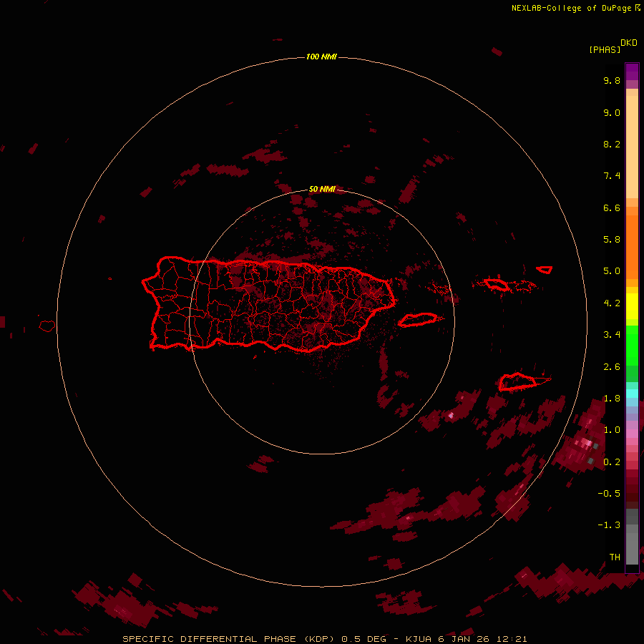Click the 5.8 legend value
Viewport: 644px width, 644px height.
pyautogui.click(x=612, y=240)
